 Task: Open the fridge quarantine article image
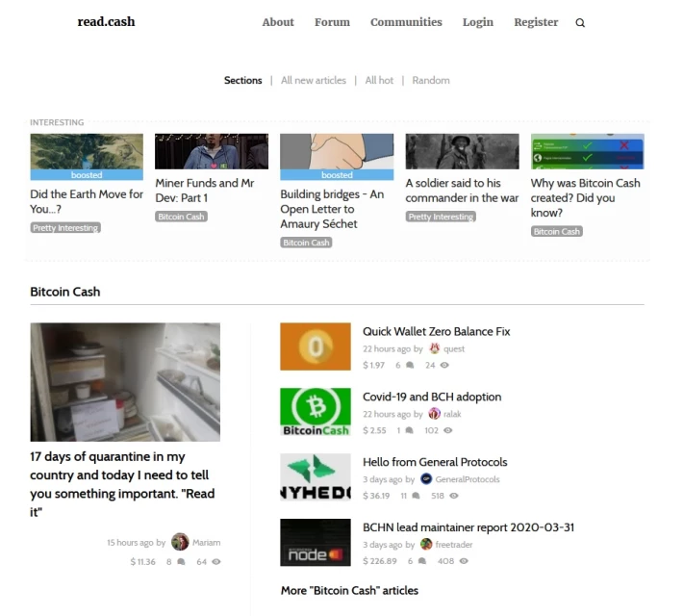tap(125, 382)
